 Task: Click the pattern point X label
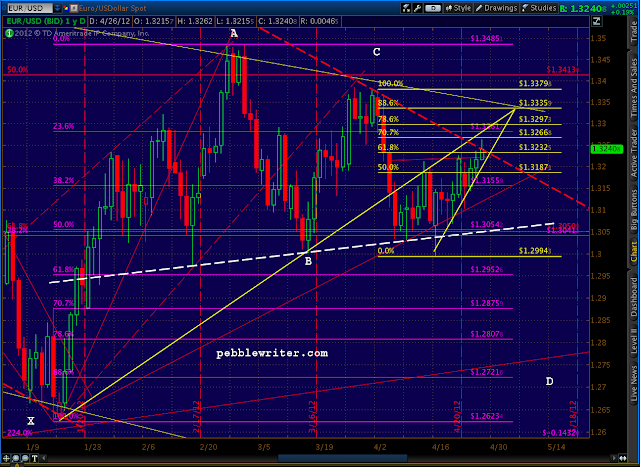coord(31,421)
